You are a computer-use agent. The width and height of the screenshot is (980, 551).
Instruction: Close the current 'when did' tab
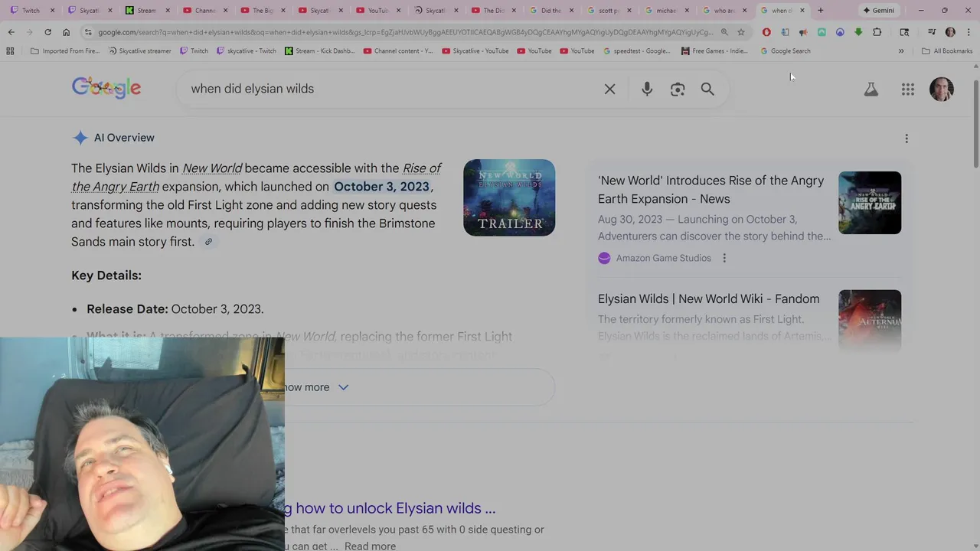[x=802, y=10]
